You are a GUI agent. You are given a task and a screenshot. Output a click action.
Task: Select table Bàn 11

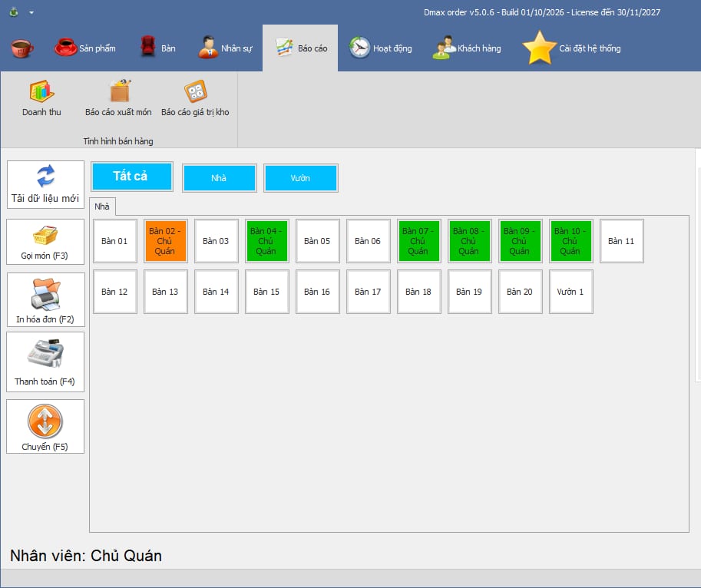coord(621,241)
